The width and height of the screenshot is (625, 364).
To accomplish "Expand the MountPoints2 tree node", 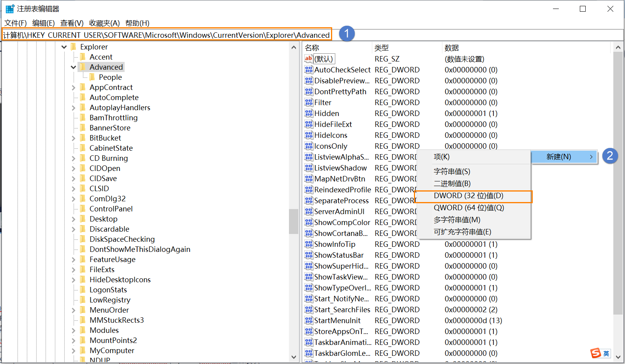I will click(x=74, y=341).
